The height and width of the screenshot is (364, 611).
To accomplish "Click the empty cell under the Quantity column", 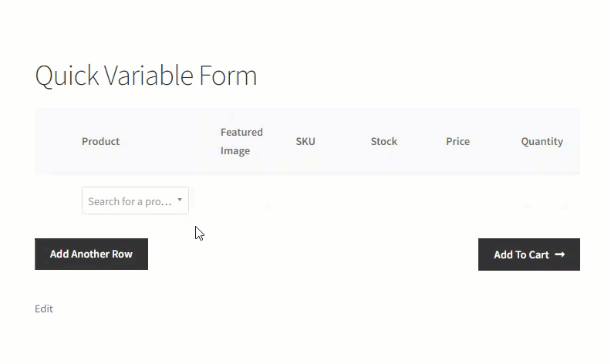I will coord(542,201).
